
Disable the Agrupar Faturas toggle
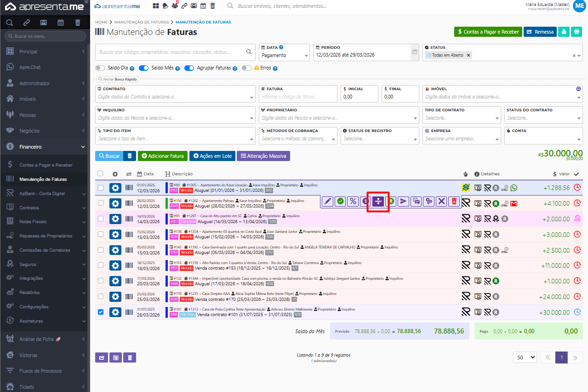(x=189, y=68)
